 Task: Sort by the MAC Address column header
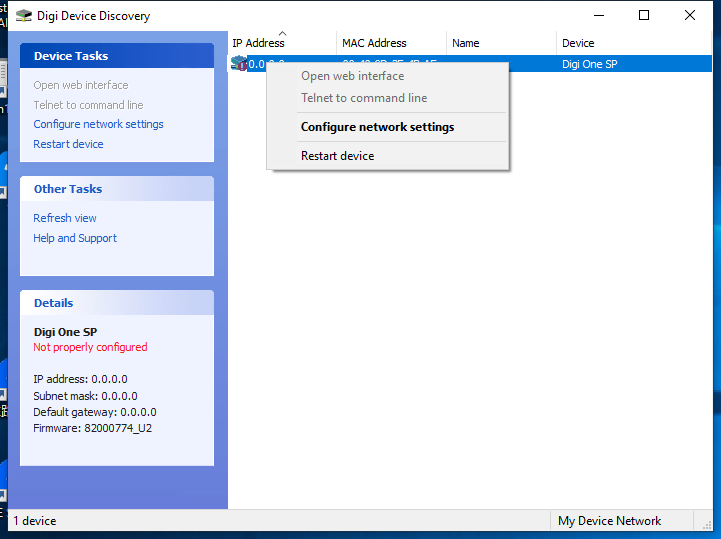(x=391, y=43)
